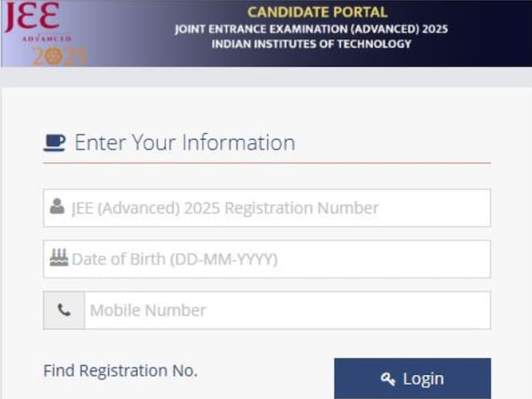Focus the JEE Registration Number field
Screen dimensions: 532x399
pyautogui.click(x=267, y=208)
